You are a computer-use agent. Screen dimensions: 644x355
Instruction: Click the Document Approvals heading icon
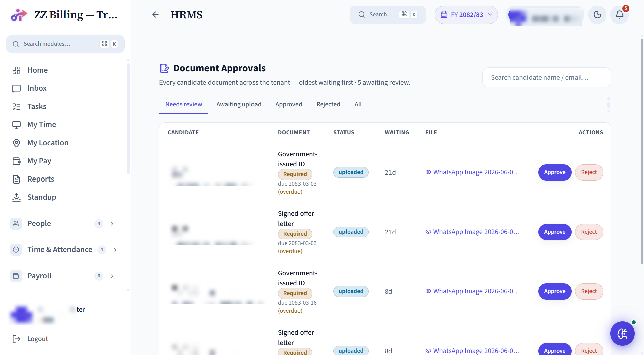pyautogui.click(x=164, y=68)
